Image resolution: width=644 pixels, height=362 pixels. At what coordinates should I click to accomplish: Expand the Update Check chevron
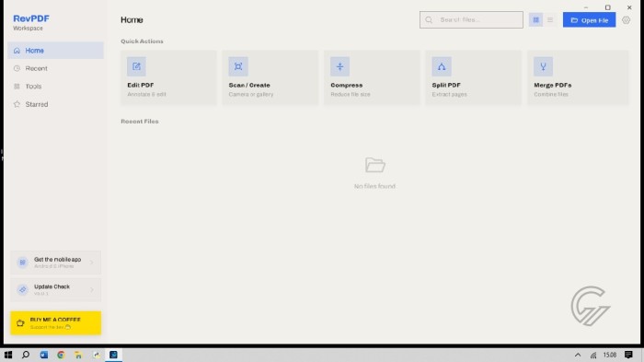point(92,289)
